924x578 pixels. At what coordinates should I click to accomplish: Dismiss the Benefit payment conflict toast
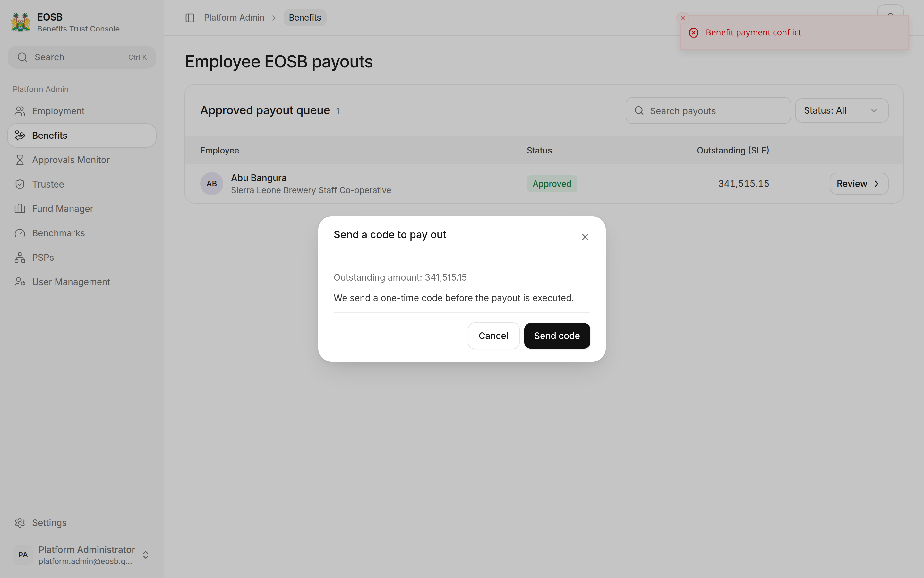tap(683, 18)
